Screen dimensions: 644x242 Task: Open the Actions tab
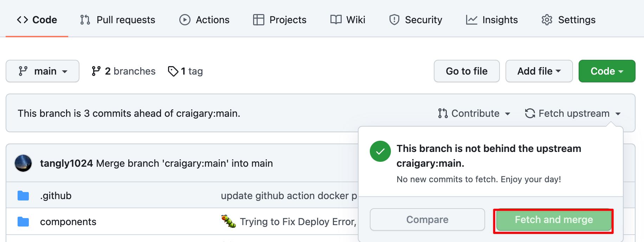pos(204,20)
